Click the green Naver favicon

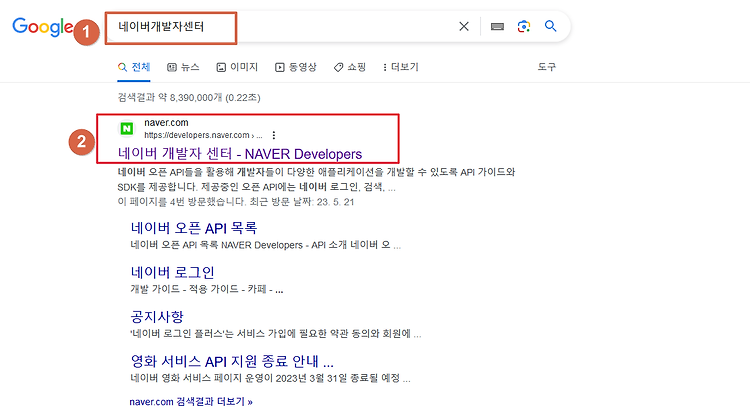click(x=127, y=129)
